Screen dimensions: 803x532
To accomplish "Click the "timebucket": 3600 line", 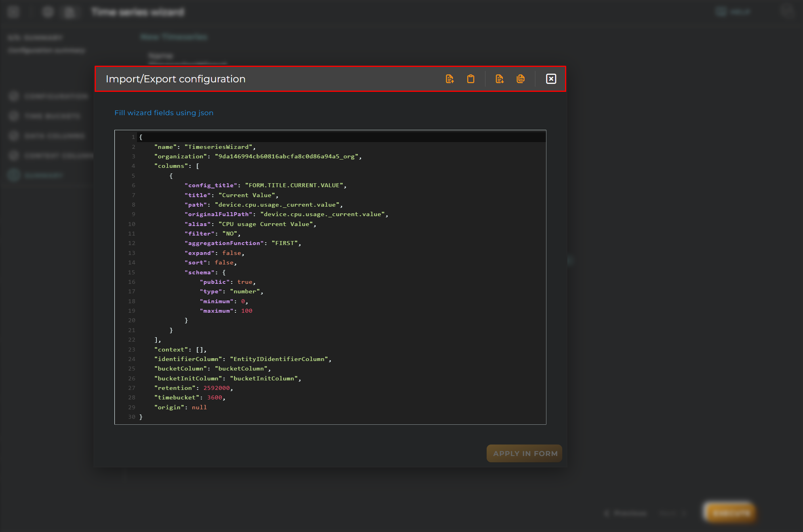I will (x=190, y=397).
